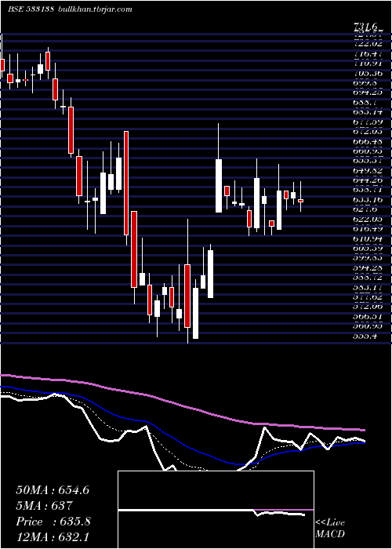Click the 694.25 price level label

point(368,93)
